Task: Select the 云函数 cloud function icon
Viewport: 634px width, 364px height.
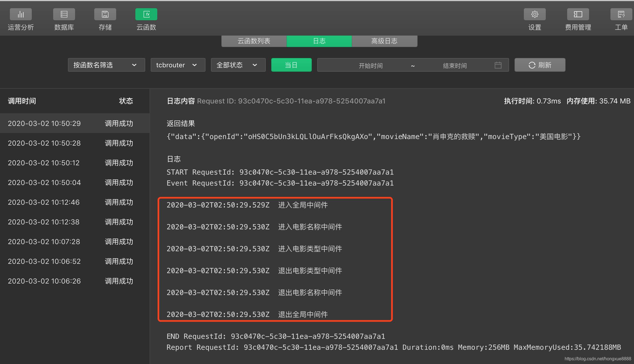Action: tap(146, 14)
